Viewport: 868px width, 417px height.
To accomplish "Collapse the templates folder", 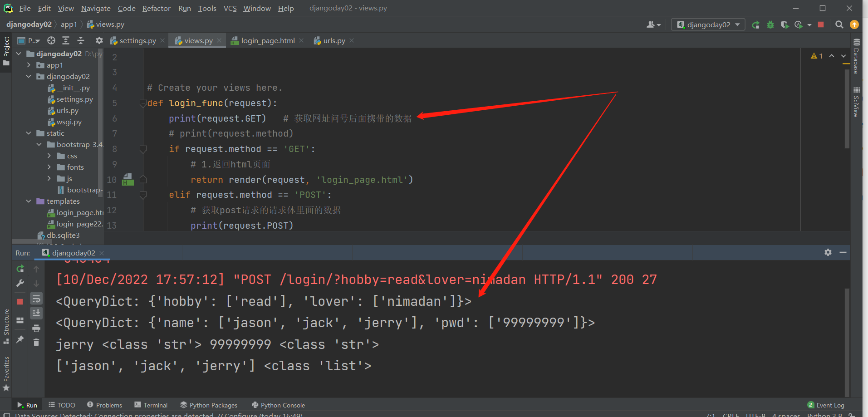I will point(29,201).
